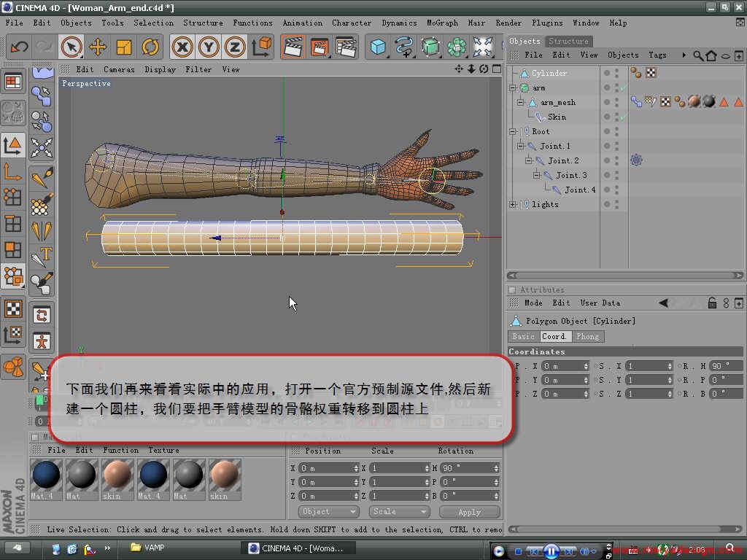The height and width of the screenshot is (560, 747).
Task: Toggle viewport maximize icon
Action: (497, 69)
